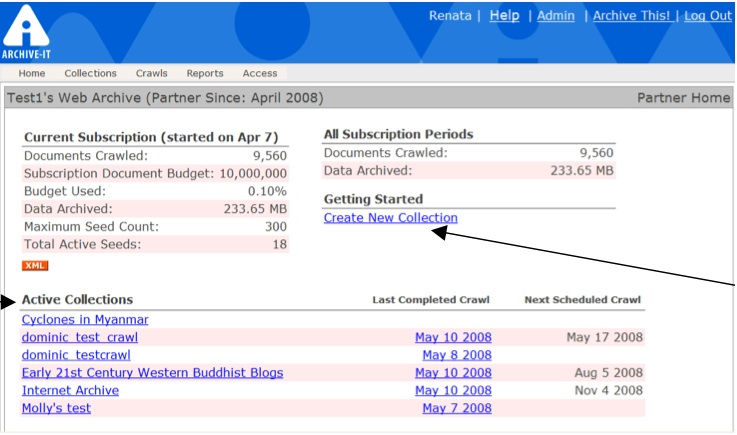Open the dominic_testcrawl collection
The width and height of the screenshot is (737, 435).
77,355
